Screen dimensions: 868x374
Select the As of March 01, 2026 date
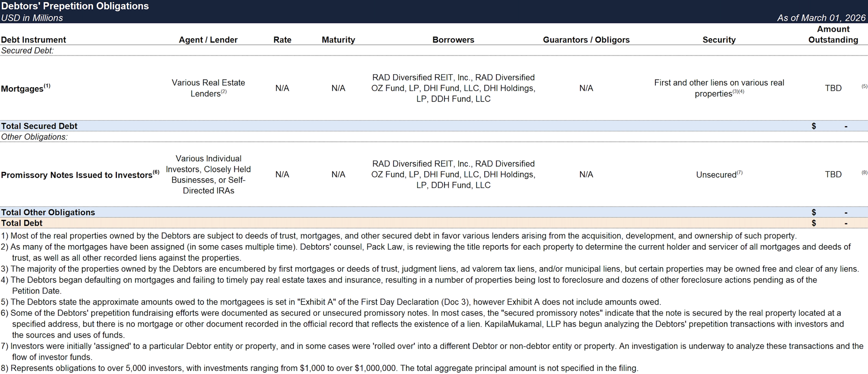point(821,18)
